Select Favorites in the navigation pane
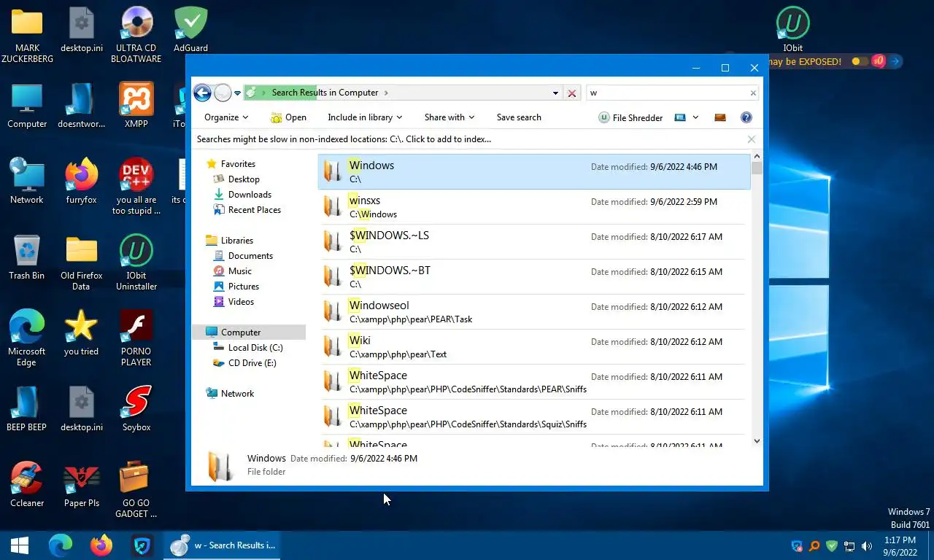The image size is (934, 560). (x=238, y=164)
